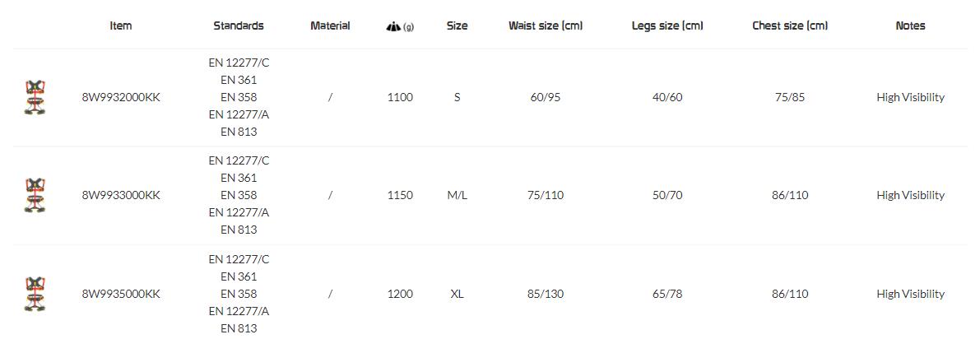Click the Notes column header
This screenshot has width=980, height=339.
[910, 26]
